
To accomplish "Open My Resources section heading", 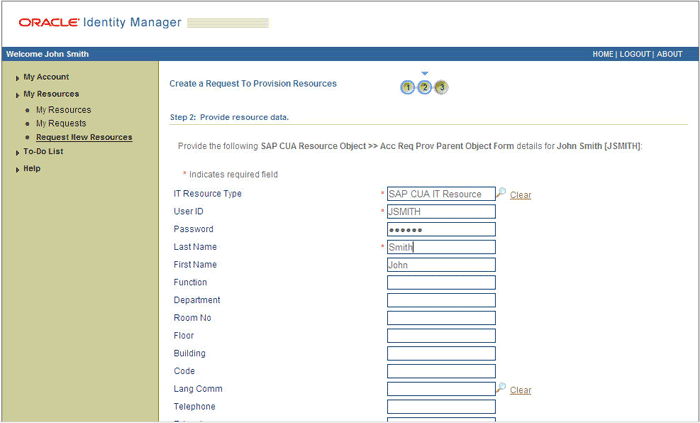I will tap(51, 94).
